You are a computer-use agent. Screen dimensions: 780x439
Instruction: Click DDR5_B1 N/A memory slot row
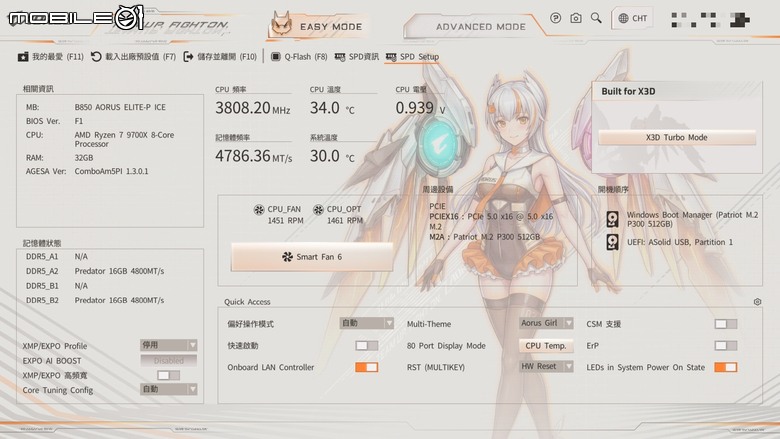coord(57,286)
